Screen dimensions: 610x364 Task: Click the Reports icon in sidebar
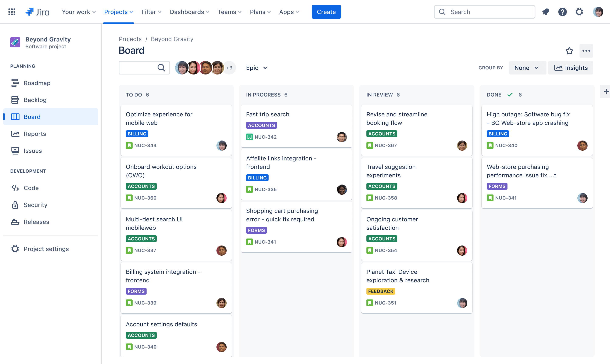(15, 134)
